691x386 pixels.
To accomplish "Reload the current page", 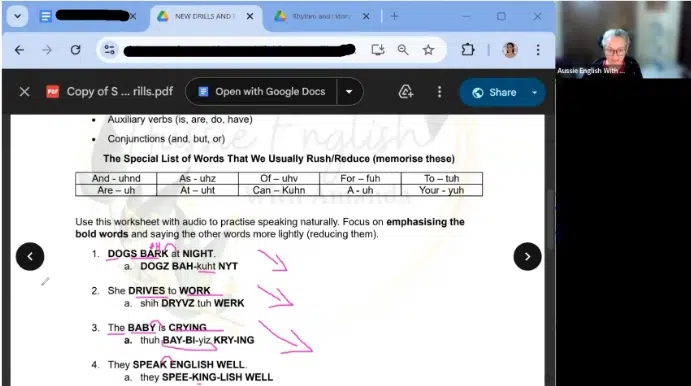I will tap(75, 50).
